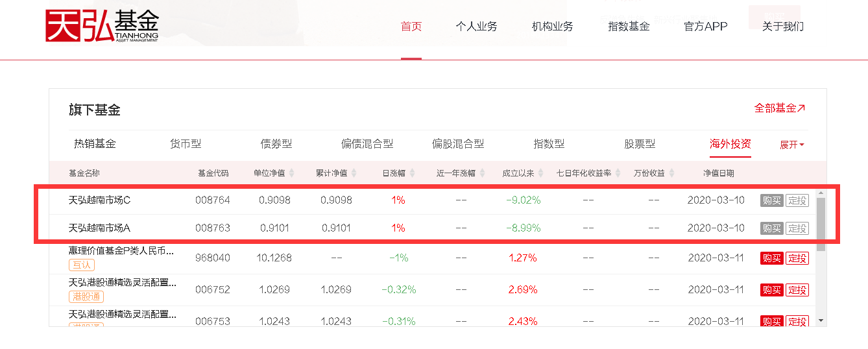Switch to the 偏债混合型 tab
The width and height of the screenshot is (868, 349).
(367, 144)
